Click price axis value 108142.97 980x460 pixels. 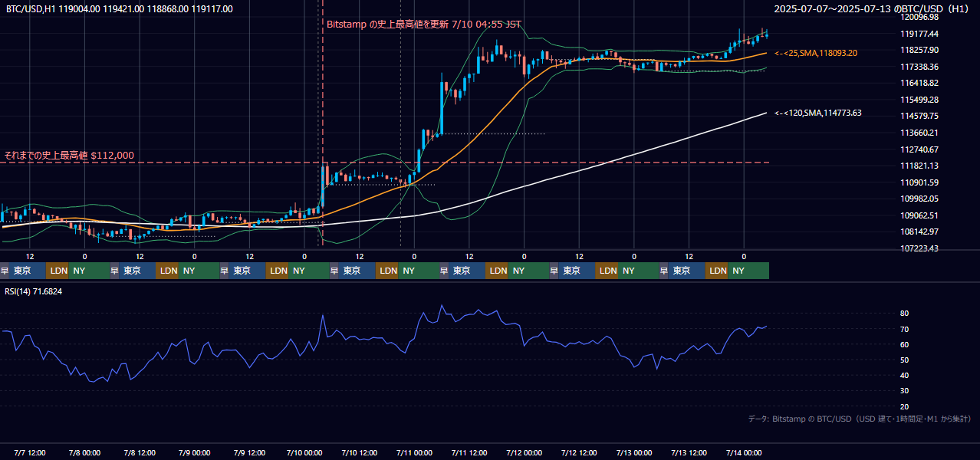point(919,232)
